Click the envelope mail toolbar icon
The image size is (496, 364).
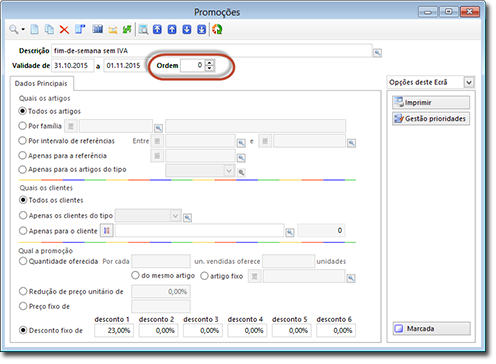coord(113,30)
